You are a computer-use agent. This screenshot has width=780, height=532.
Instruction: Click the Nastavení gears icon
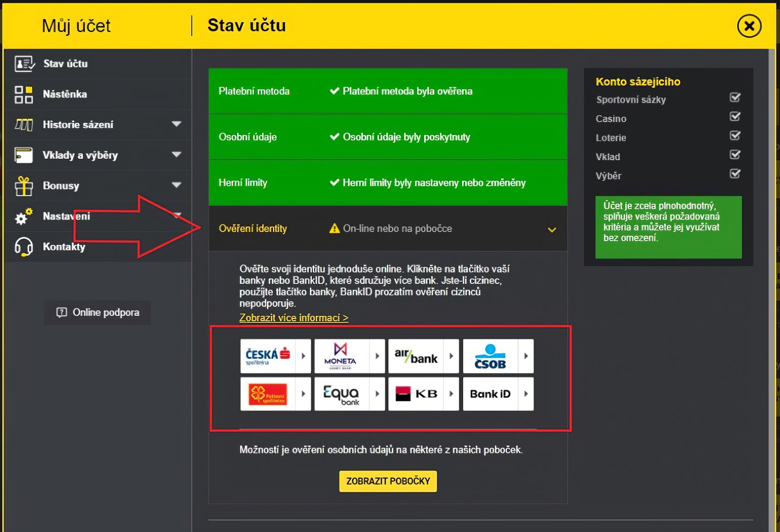pyautogui.click(x=24, y=217)
